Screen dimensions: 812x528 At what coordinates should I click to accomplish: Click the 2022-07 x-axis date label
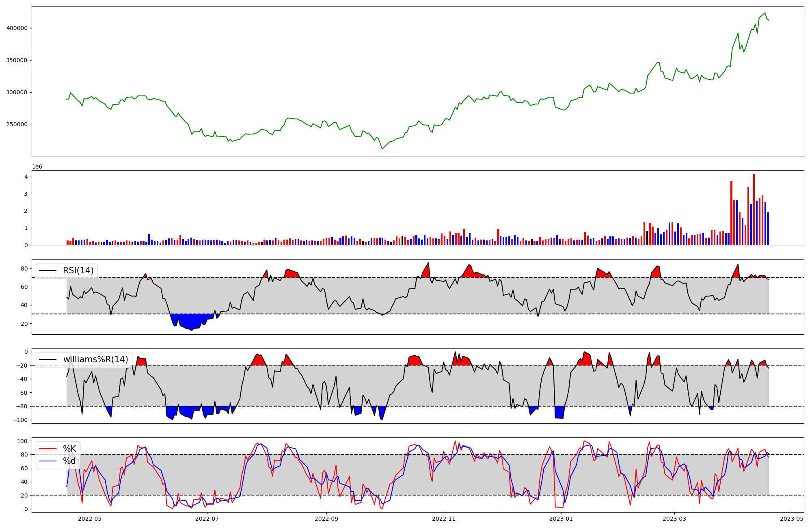coord(207,518)
